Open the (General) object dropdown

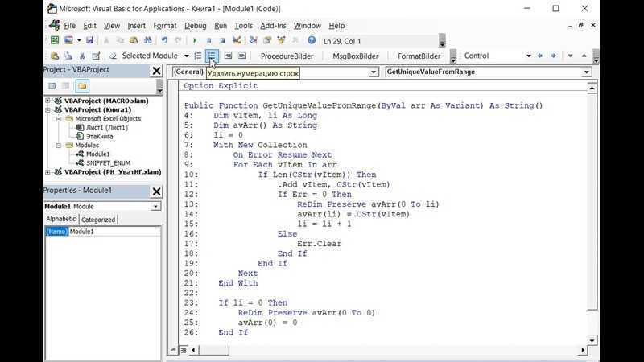pos(374,72)
